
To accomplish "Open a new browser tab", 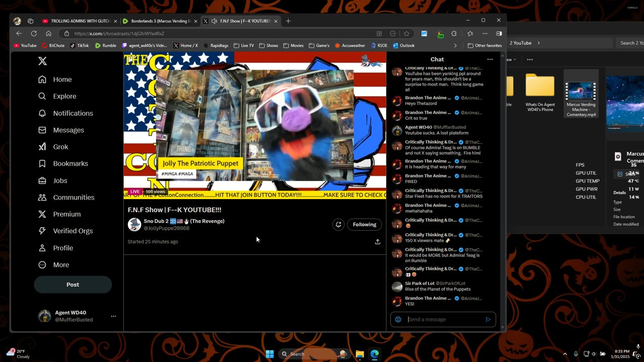I will [288, 21].
